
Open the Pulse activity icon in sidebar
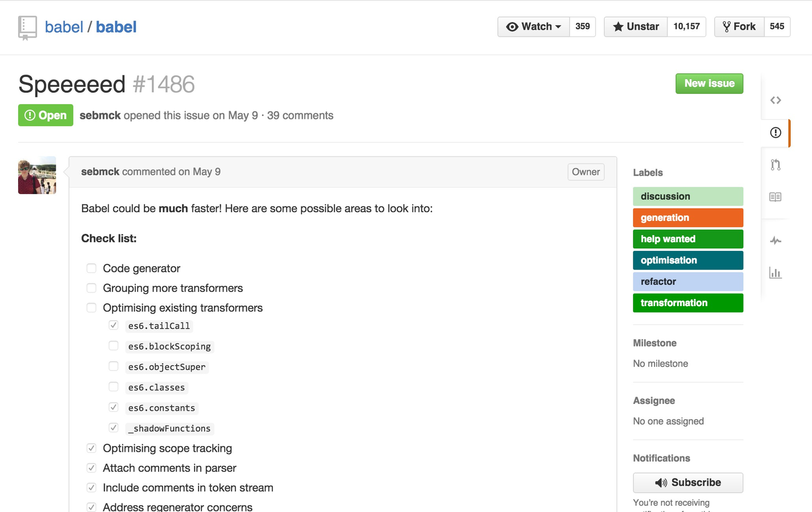tap(776, 241)
